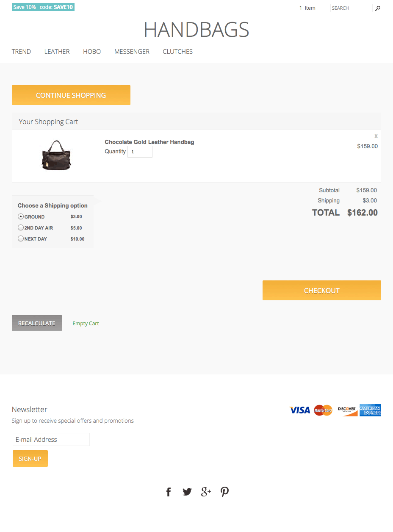
Task: Open the Twitter social icon
Action: coord(187,492)
